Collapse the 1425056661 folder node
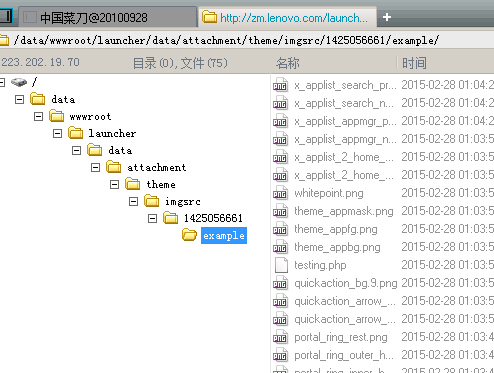This screenshot has height=373, width=494. [x=153, y=218]
